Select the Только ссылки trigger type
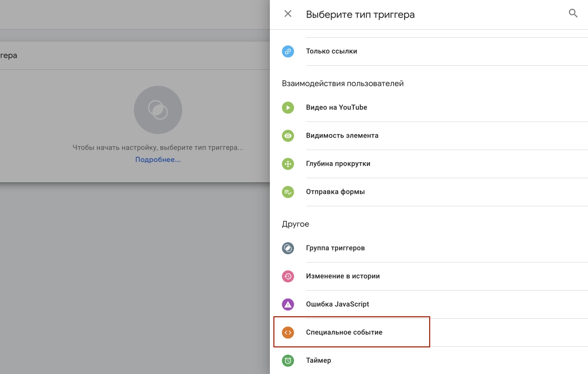588x374 pixels. coord(331,51)
